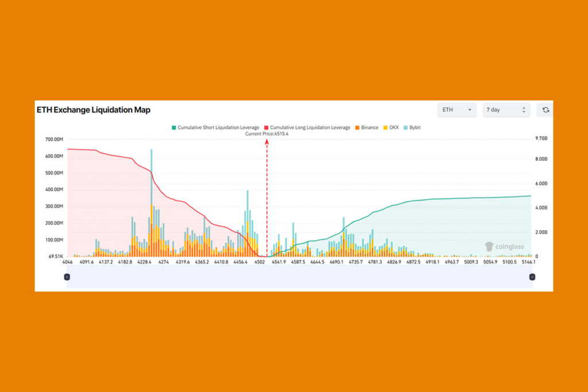
Task: Click the refresh chart icon
Action: (546, 110)
